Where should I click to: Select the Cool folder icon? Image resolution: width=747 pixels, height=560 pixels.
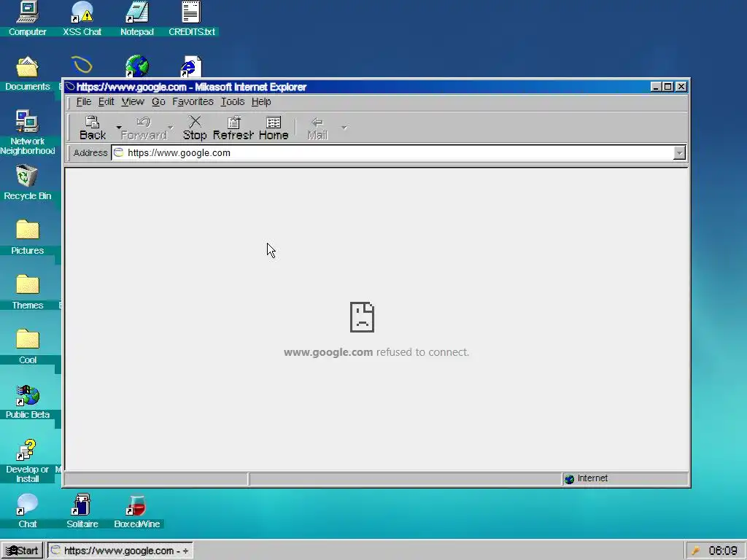click(27, 347)
